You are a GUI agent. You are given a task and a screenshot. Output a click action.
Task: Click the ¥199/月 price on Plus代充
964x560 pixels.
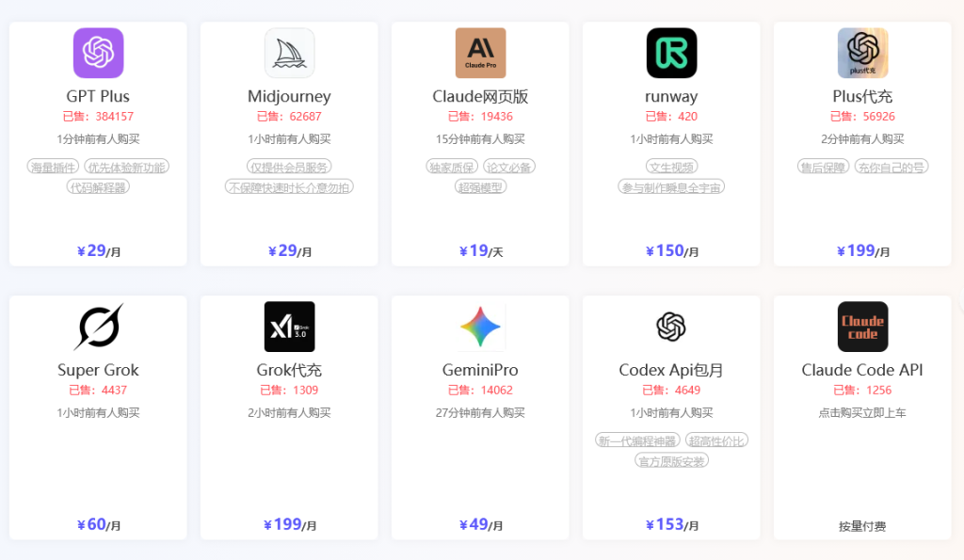click(862, 250)
